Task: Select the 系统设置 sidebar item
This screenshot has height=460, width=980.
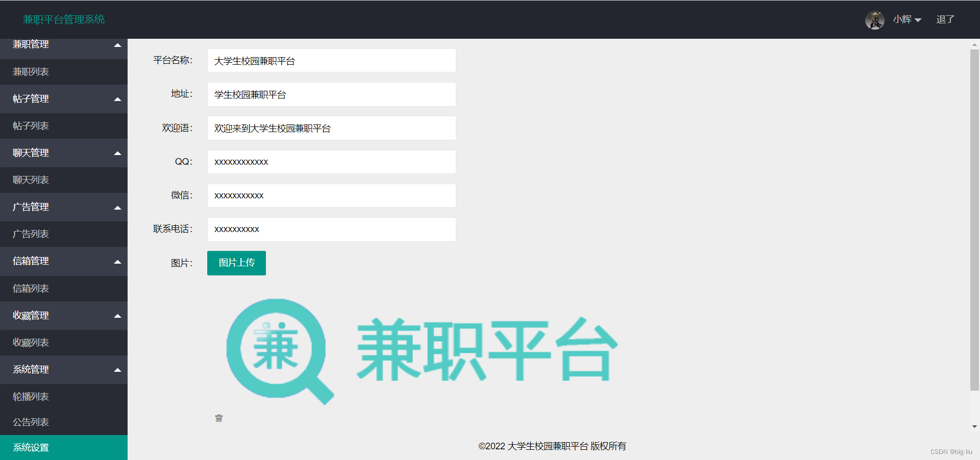Action: point(64,448)
